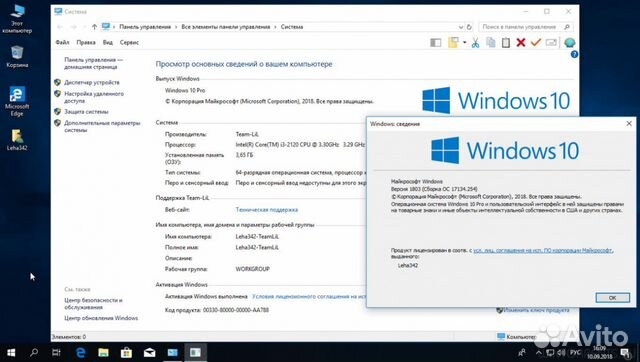Open the Сервис menu
640x362 pixels.
[129, 42]
